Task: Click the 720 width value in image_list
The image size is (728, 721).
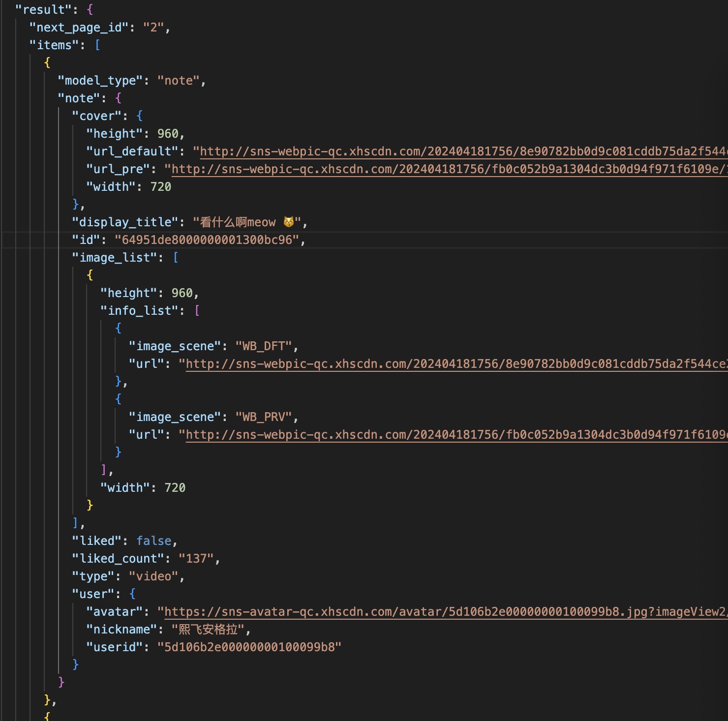Action: 175,488
